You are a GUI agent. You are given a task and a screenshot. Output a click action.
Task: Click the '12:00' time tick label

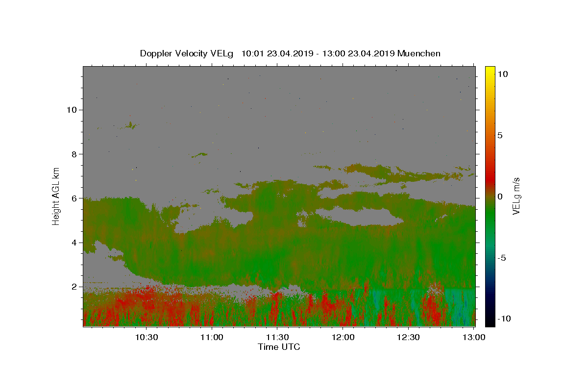(343, 338)
